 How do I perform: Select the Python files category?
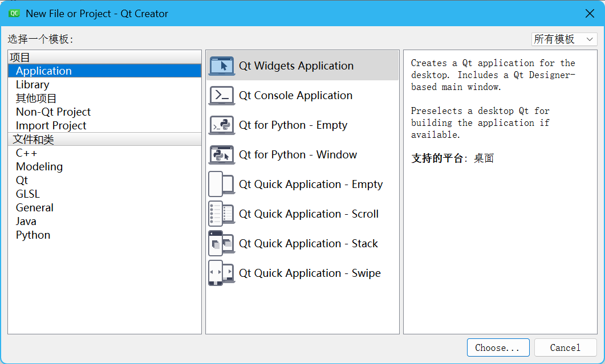click(x=104, y=235)
